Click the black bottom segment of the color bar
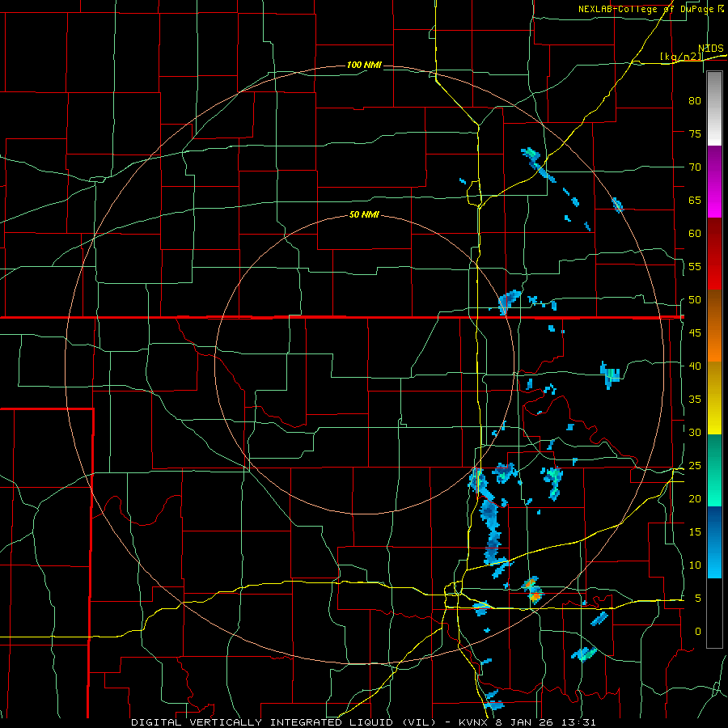728x728 pixels. point(714,613)
